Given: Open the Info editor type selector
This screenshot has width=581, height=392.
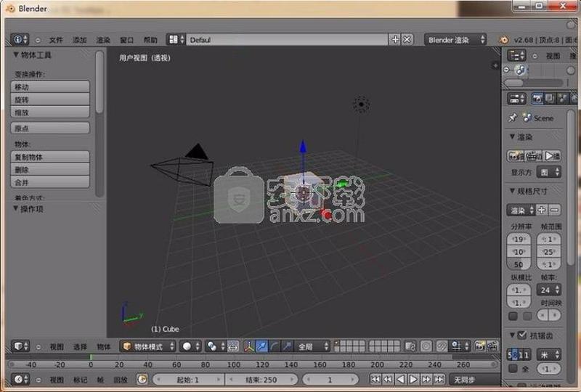Looking at the screenshot, I should click(20, 39).
